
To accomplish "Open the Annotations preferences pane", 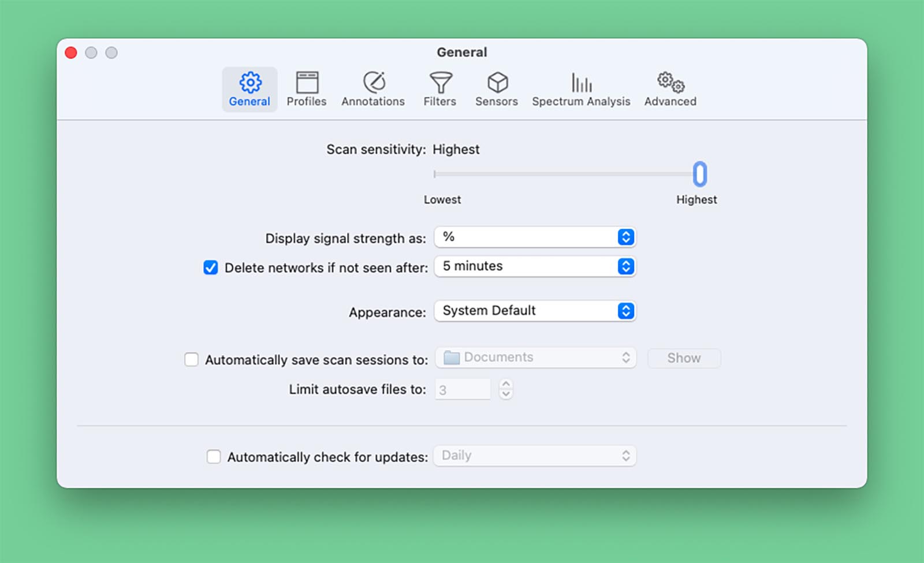I will click(x=373, y=90).
